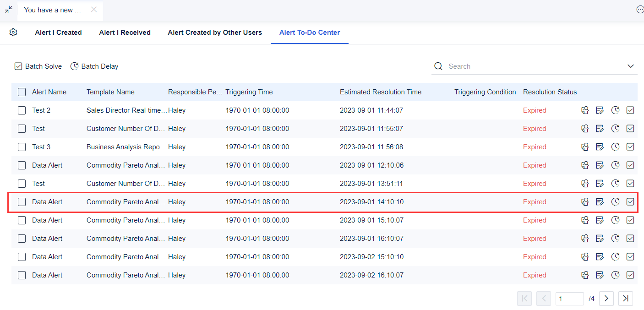Open alert details for Test 2
The width and height of the screenshot is (644, 310).
tap(585, 110)
